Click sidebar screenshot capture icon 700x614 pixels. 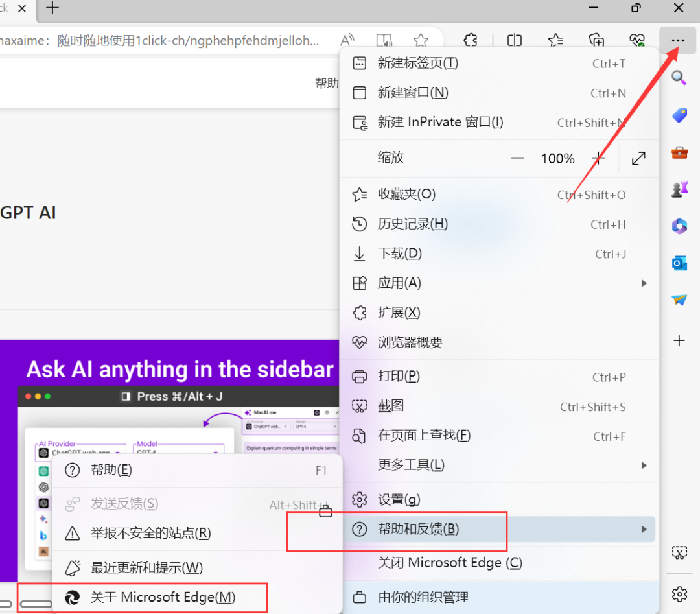[x=679, y=553]
